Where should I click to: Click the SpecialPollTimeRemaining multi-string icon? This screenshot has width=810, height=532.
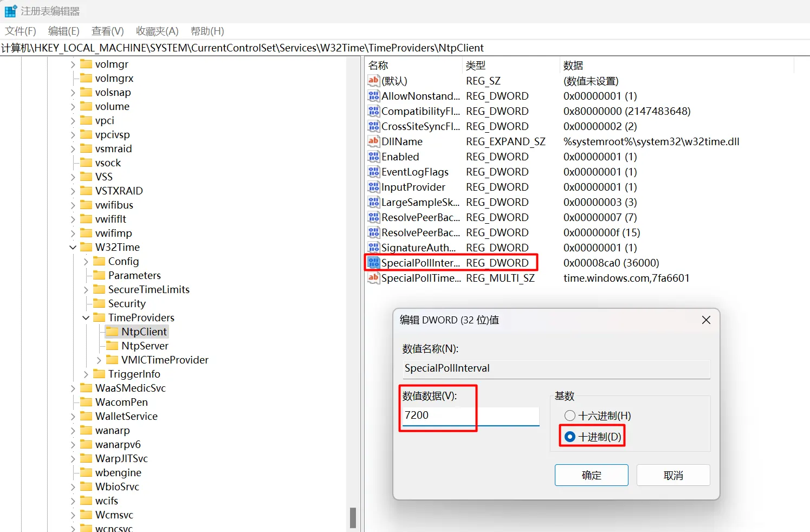click(373, 278)
